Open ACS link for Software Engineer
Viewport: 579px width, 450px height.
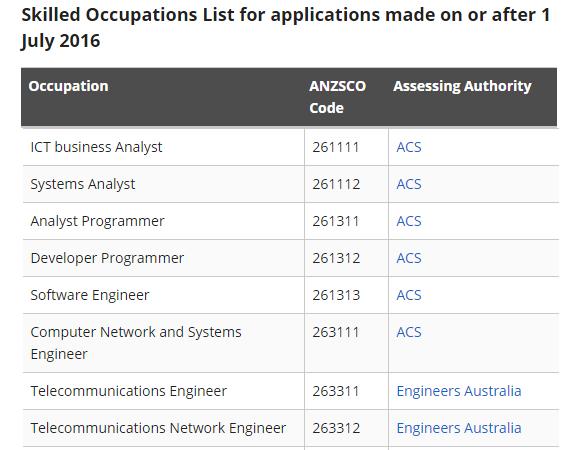[408, 295]
